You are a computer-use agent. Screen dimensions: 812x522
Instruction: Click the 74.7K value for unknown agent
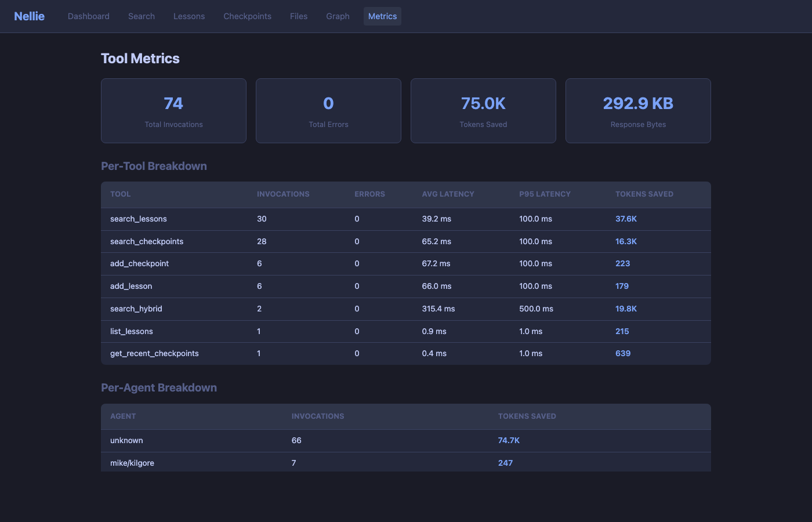tap(509, 441)
